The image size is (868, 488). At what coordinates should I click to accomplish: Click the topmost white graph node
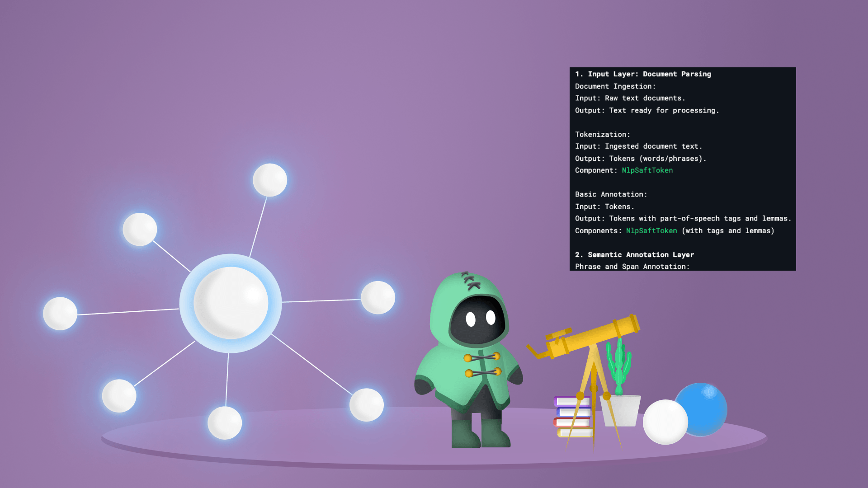[x=269, y=180]
